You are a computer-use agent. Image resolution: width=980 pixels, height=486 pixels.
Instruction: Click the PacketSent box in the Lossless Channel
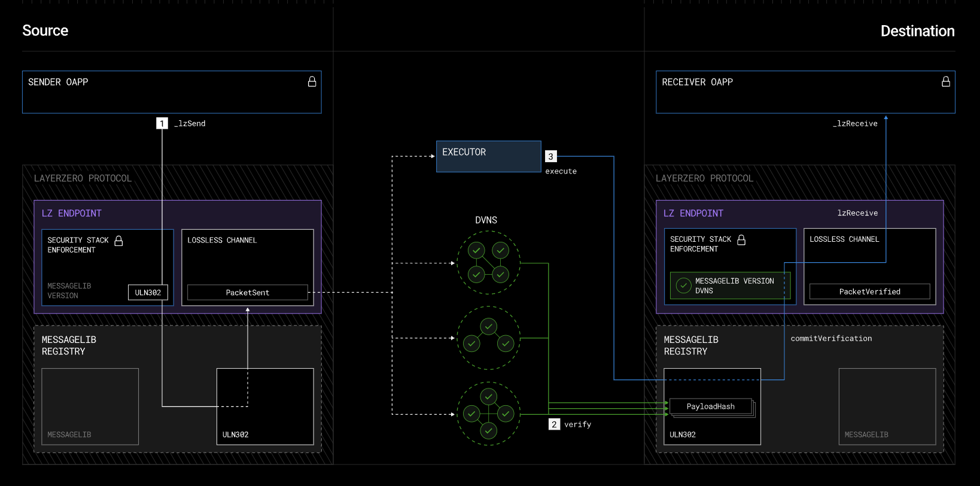(x=248, y=292)
